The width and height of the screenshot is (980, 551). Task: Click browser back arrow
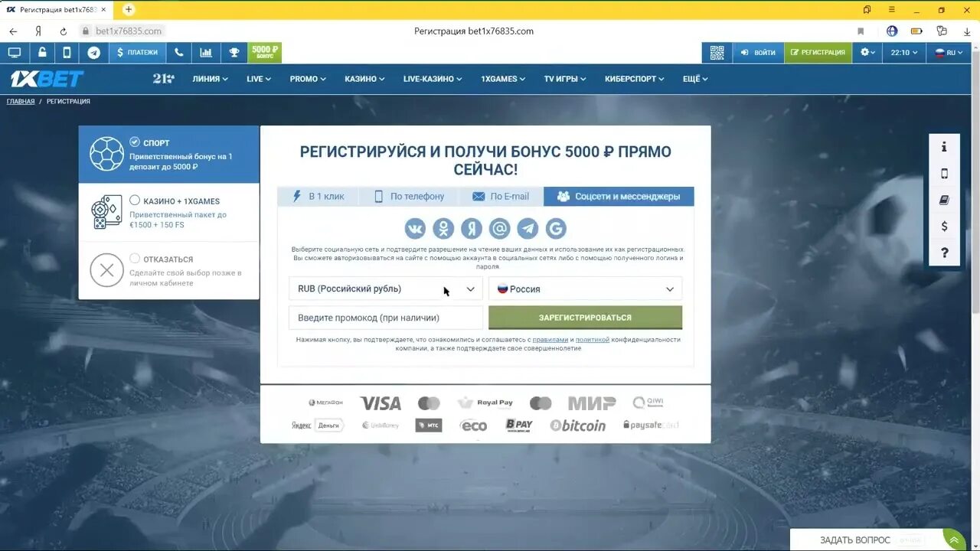coord(13,31)
